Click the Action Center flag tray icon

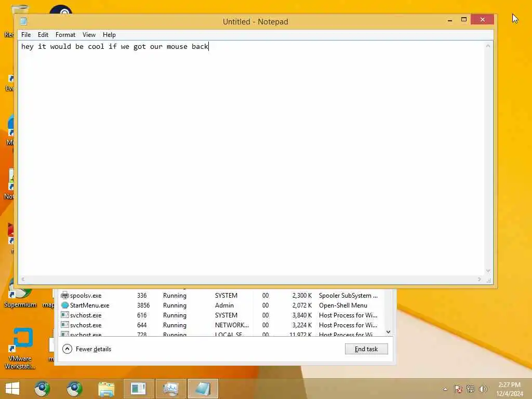pos(458,389)
